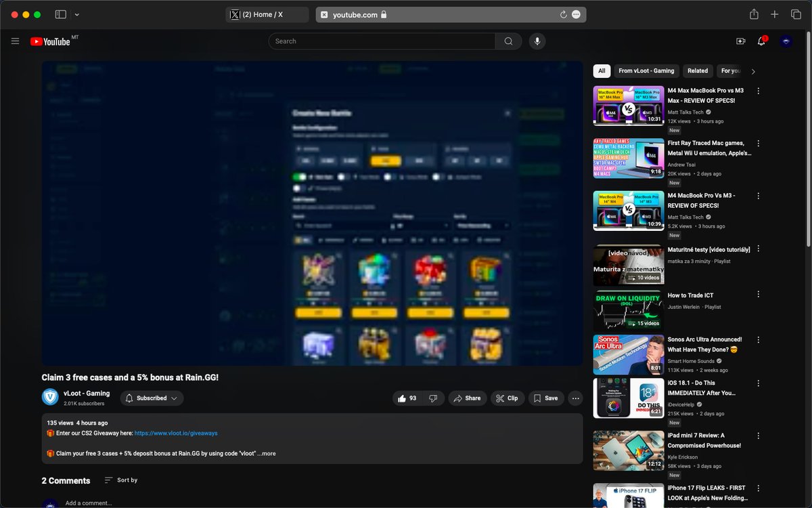Open How to Trade ICT playlist title
812x508 pixels.
pyautogui.click(x=690, y=295)
